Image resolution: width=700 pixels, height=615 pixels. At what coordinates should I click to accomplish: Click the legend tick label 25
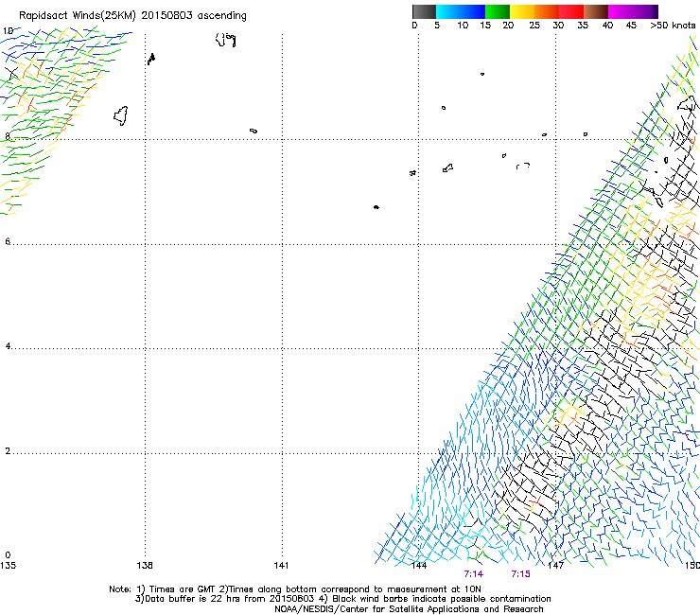click(x=534, y=26)
